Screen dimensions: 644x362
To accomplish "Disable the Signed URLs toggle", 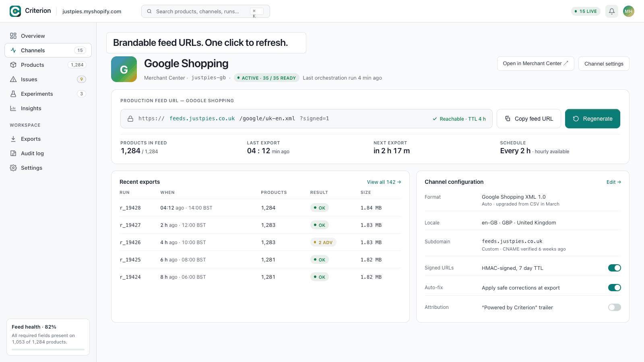I will click(615, 268).
